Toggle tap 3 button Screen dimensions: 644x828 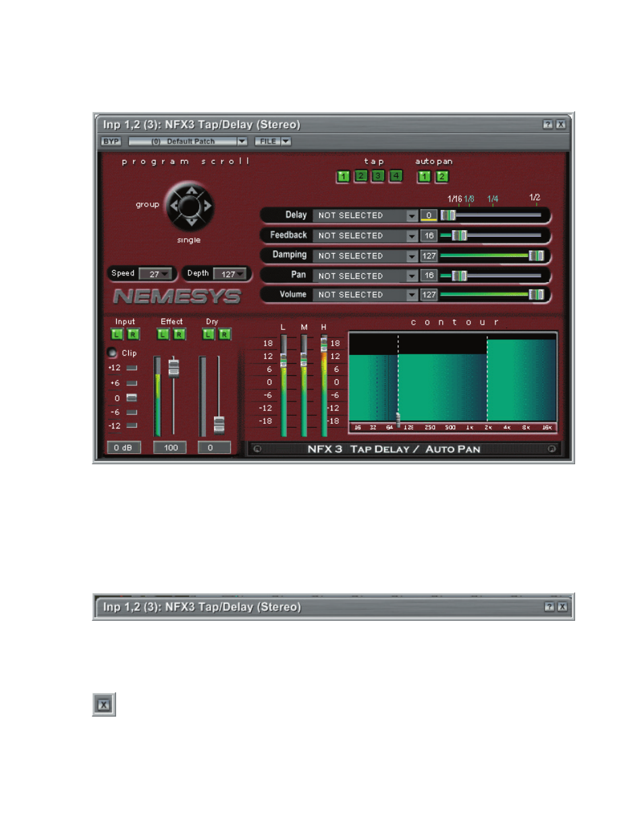(378, 177)
